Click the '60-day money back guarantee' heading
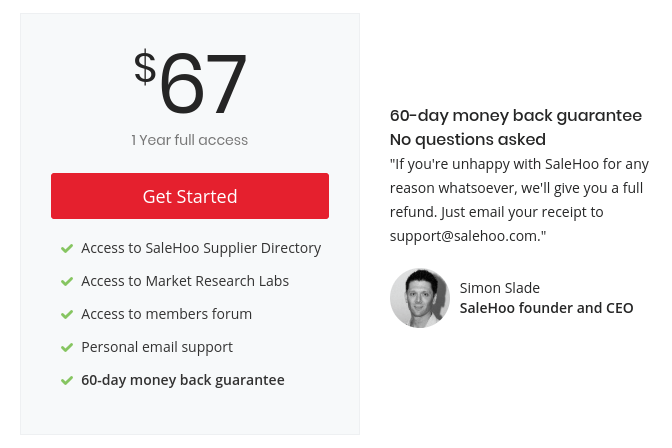The image size is (672, 448). click(x=516, y=116)
